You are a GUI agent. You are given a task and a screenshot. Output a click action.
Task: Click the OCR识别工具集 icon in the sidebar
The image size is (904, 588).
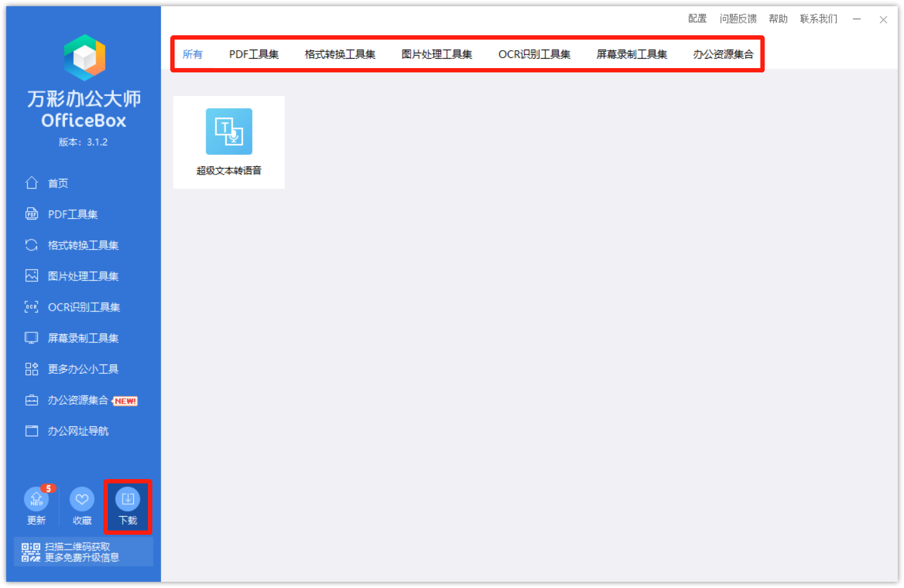point(32,306)
